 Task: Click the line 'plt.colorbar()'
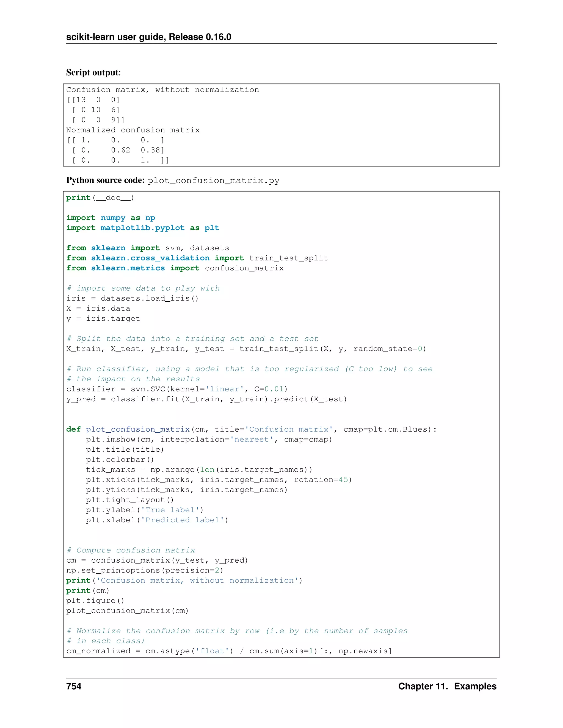point(120,460)
